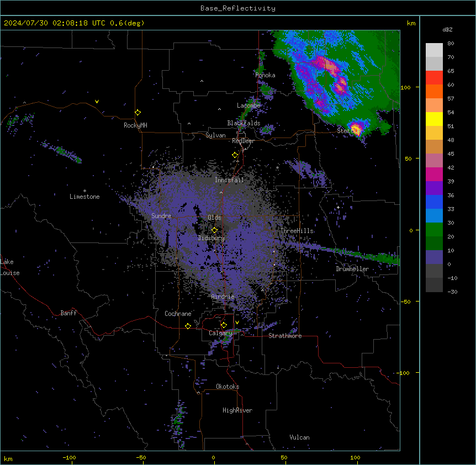Image resolution: width=476 pixels, height=465 pixels.
Task: Click the Banff label
Action: click(68, 313)
